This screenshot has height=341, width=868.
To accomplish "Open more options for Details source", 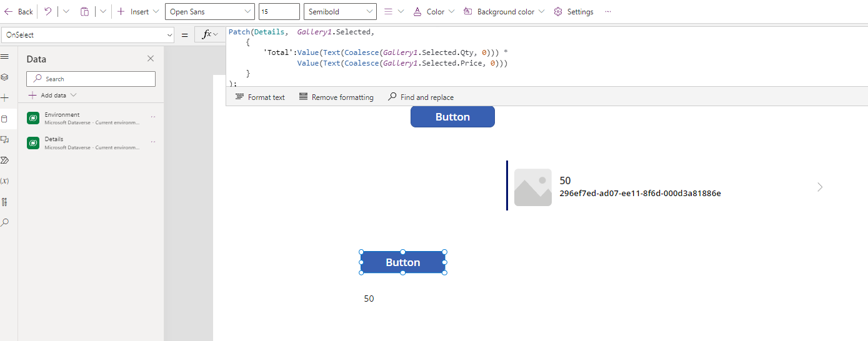I will pyautogui.click(x=153, y=142).
